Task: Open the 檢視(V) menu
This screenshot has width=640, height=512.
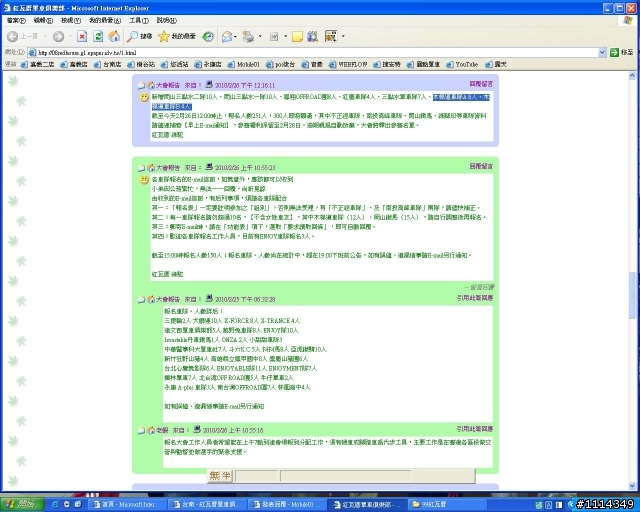Action: (71, 20)
